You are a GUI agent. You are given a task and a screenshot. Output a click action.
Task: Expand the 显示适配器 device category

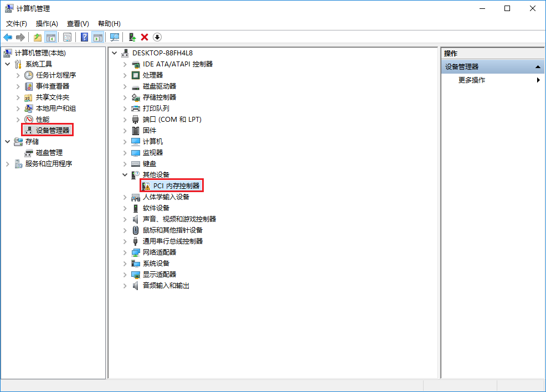point(125,275)
